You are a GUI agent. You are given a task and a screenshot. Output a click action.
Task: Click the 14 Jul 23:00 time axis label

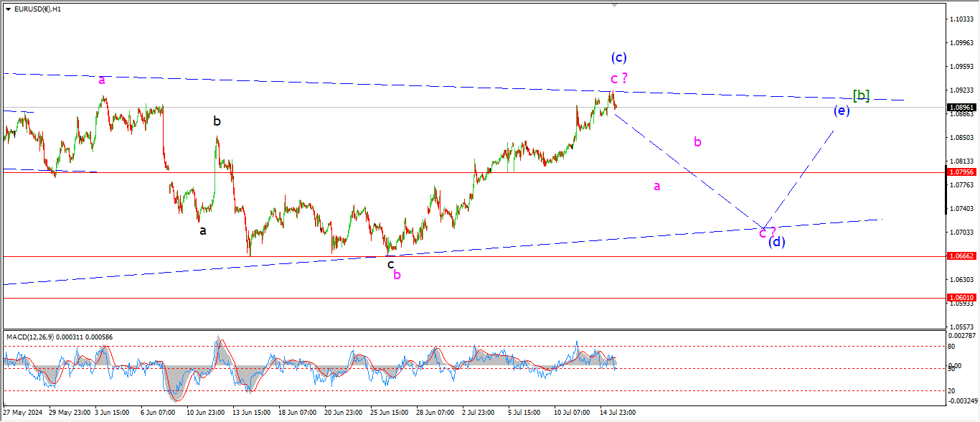(618, 413)
